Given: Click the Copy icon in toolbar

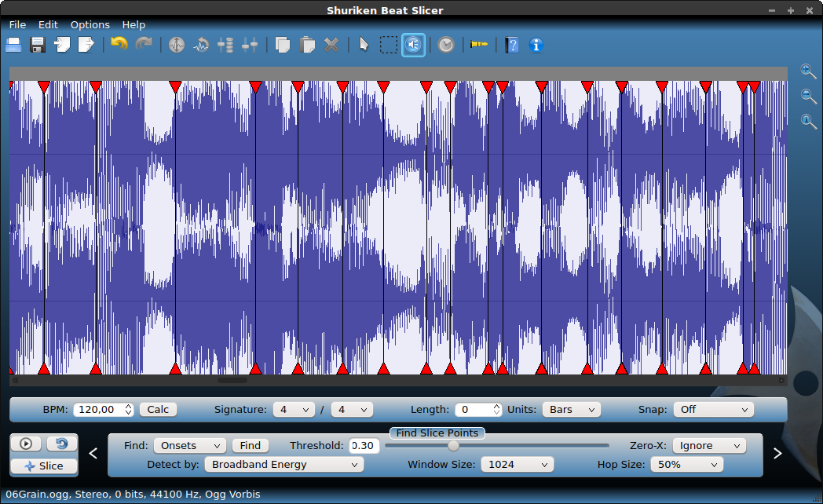Looking at the screenshot, I should tap(283, 45).
